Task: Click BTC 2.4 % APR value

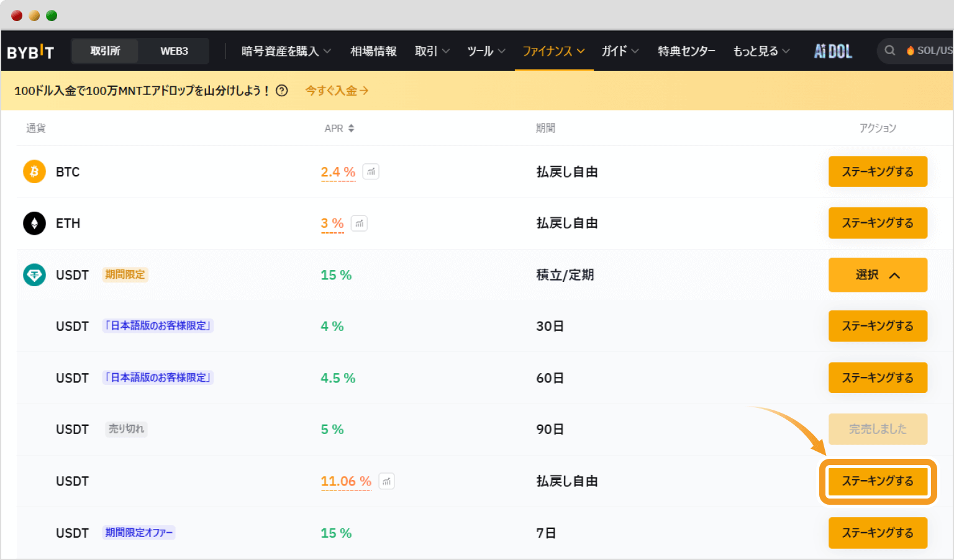Action: pyautogui.click(x=338, y=172)
